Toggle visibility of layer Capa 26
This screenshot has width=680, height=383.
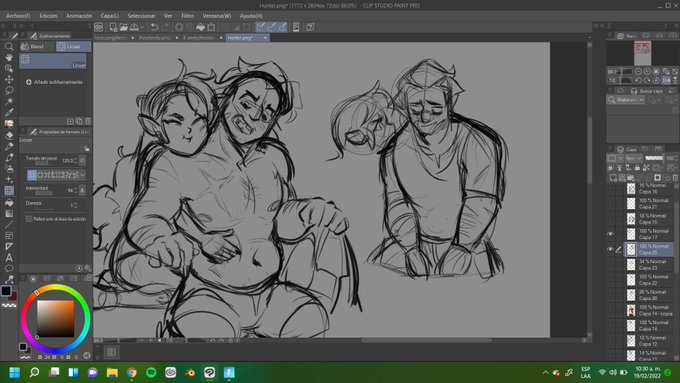pos(611,249)
